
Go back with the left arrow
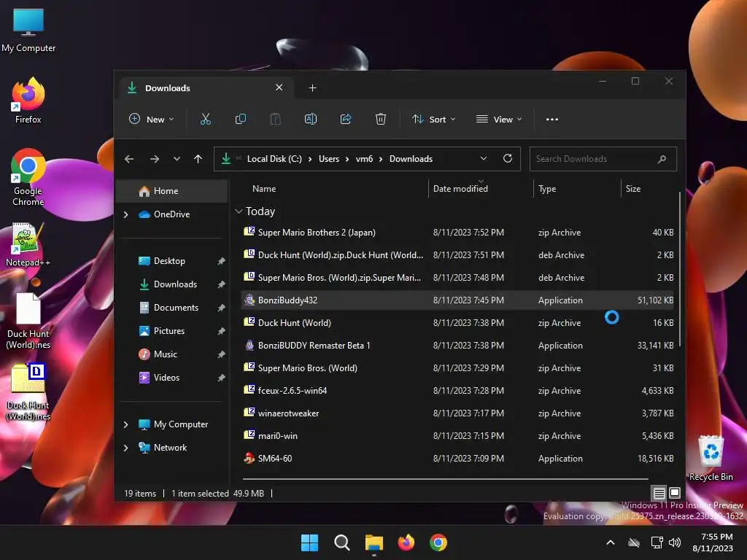(129, 159)
